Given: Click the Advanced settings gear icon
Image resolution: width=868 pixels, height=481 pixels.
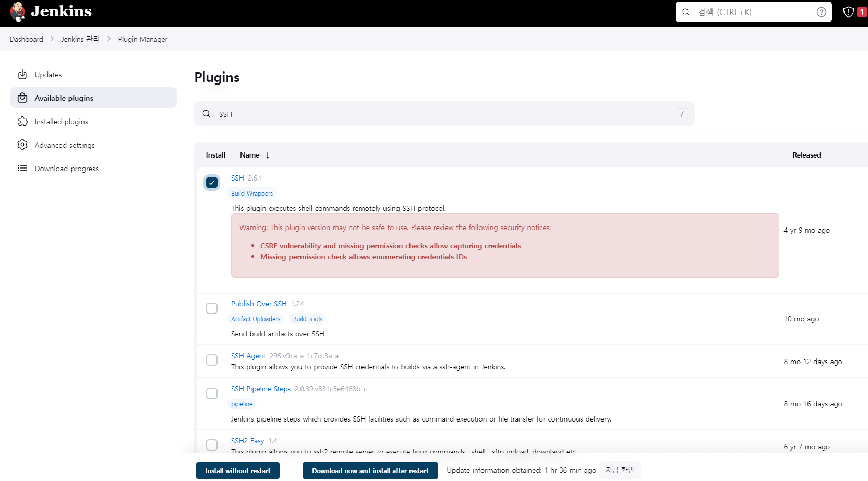Looking at the screenshot, I should point(22,145).
